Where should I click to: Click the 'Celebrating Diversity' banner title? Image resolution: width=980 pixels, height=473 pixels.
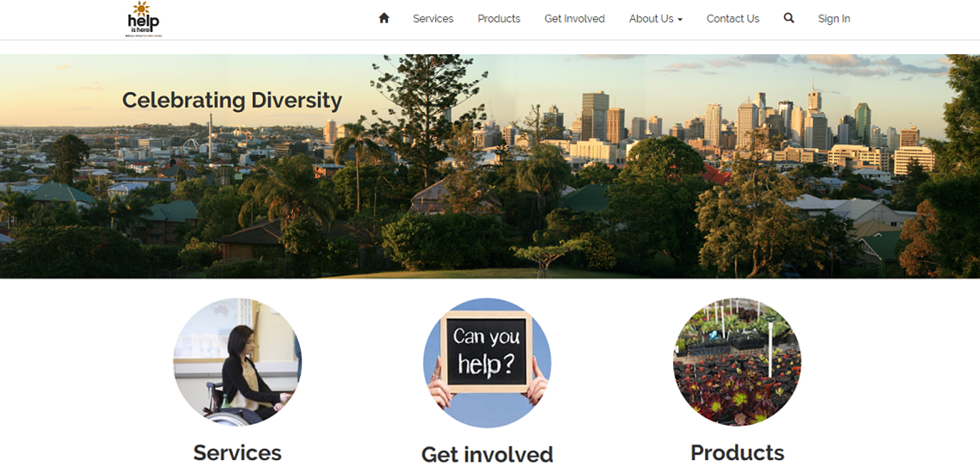pyautogui.click(x=232, y=101)
